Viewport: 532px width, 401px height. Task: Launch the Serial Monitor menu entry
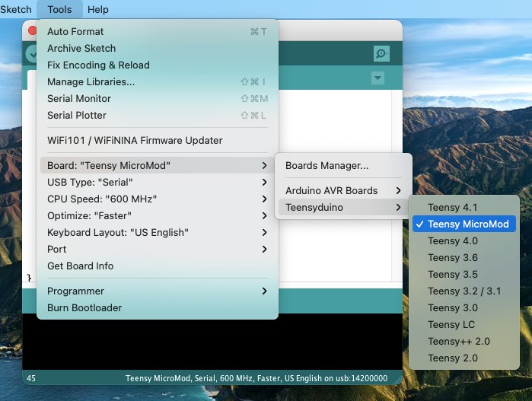[x=158, y=98]
